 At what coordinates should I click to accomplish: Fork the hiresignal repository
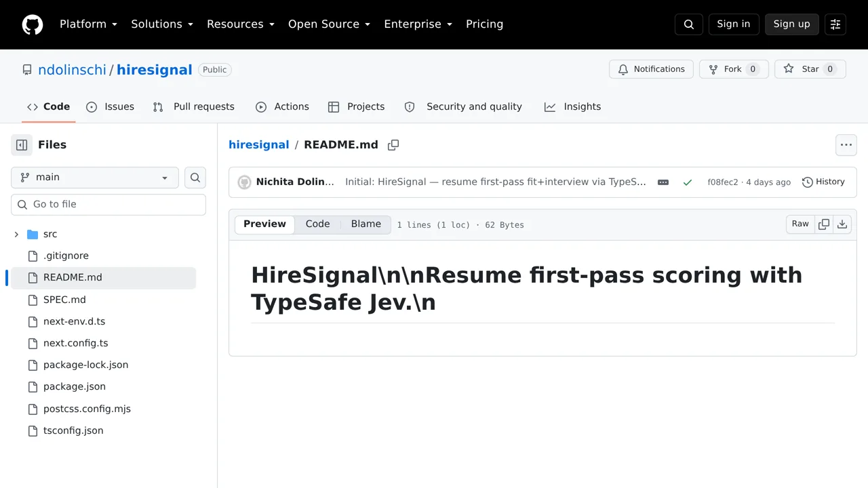point(734,69)
